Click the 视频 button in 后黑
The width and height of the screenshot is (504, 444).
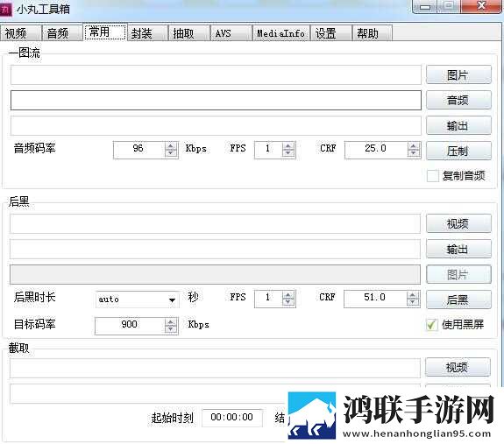[458, 223]
